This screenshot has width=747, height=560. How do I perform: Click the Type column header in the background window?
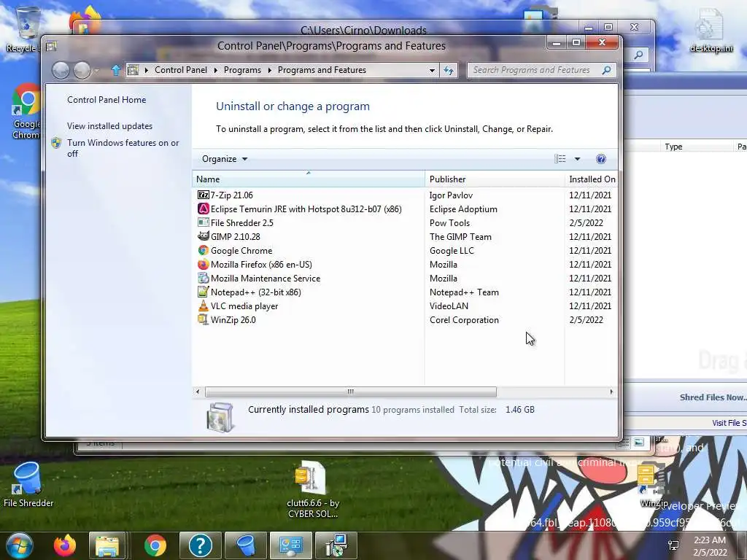(x=673, y=147)
